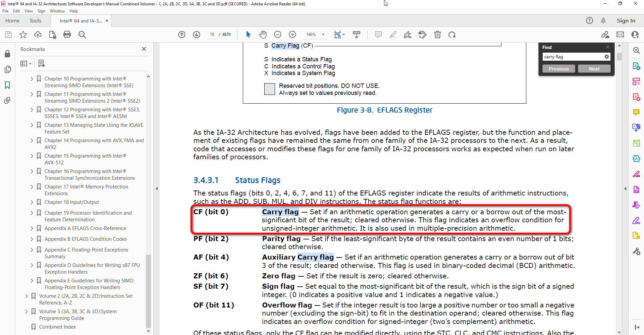This screenshot has height=335, width=644.
Task: Print the document using printer icon
Action: click(x=67, y=35)
